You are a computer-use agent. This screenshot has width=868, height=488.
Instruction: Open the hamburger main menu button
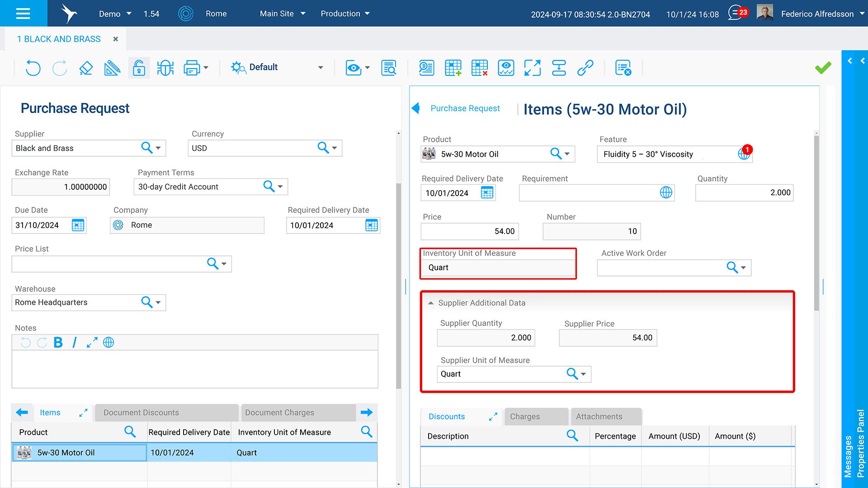23,13
